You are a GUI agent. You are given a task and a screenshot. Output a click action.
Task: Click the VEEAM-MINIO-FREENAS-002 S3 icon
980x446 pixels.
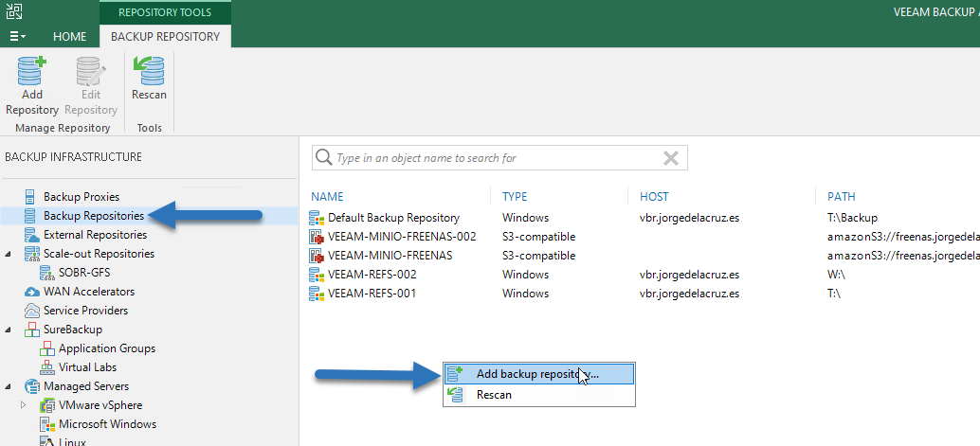[317, 237]
